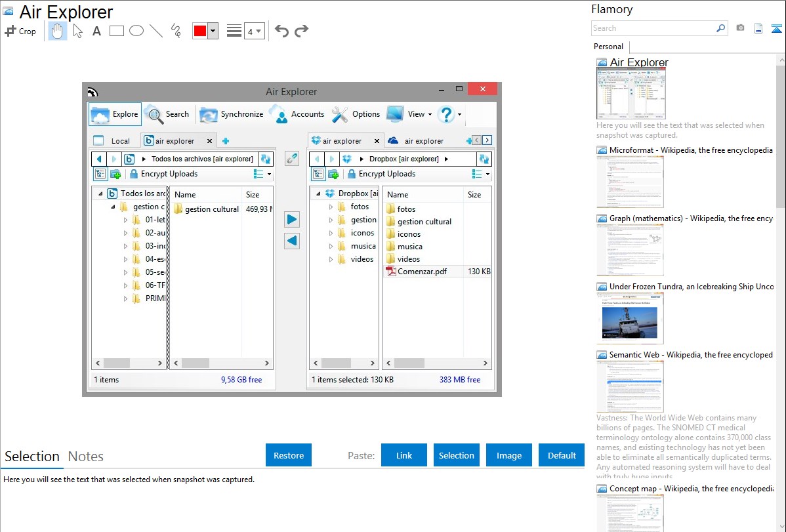Select the text annotation tool
The width and height of the screenshot is (786, 532).
(x=96, y=31)
